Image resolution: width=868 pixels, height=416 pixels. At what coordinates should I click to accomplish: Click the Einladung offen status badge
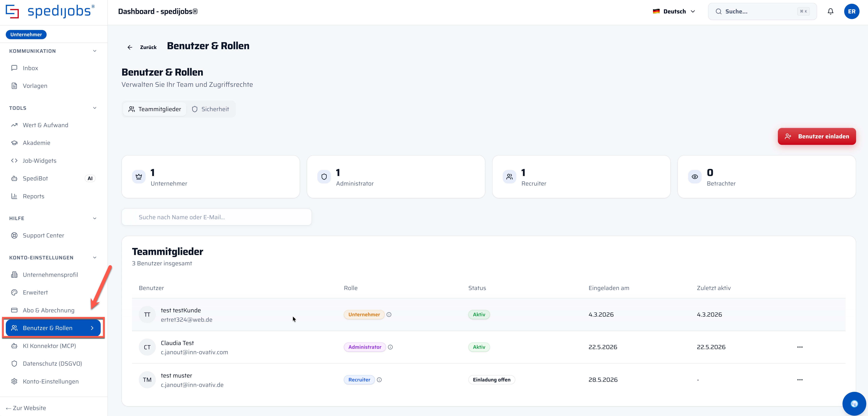(x=492, y=380)
